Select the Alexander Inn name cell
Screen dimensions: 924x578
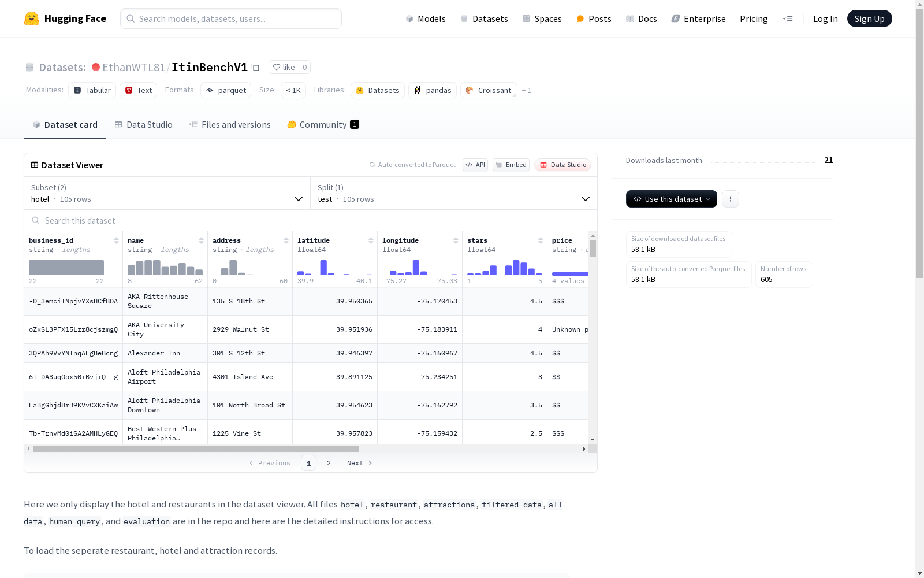(x=165, y=353)
